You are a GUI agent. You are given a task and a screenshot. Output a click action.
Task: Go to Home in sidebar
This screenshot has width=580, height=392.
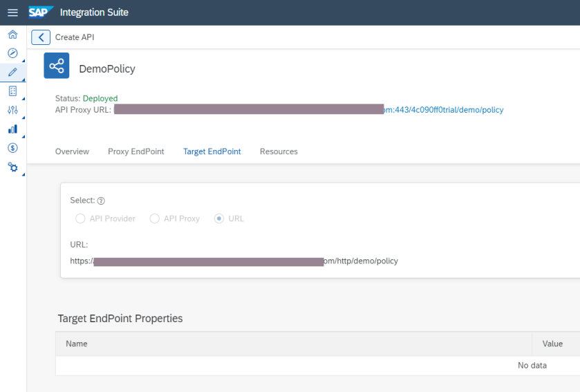[12, 35]
